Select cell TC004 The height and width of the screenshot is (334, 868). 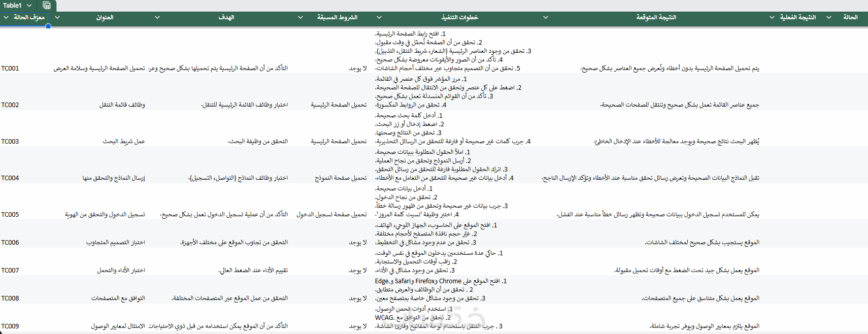[x=10, y=178]
